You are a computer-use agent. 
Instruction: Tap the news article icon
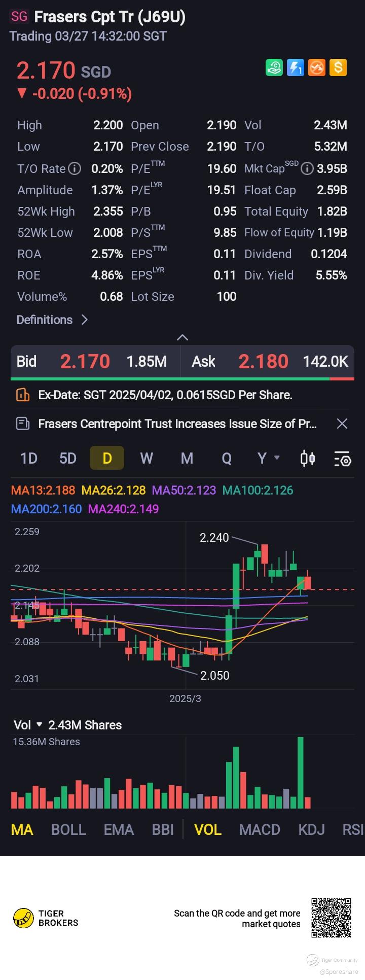tap(23, 424)
